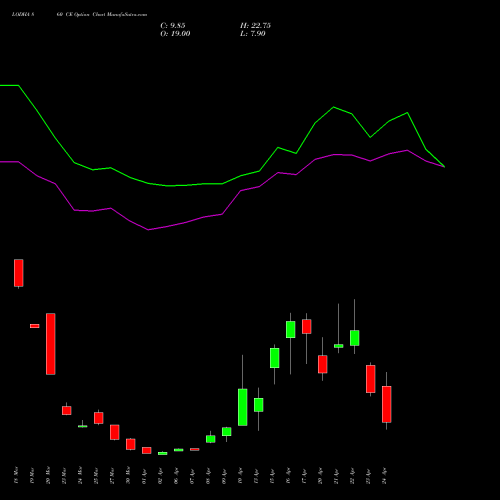Select the red candle above 18 Mar
Viewport: 500px width, 500px height.
point(19,273)
